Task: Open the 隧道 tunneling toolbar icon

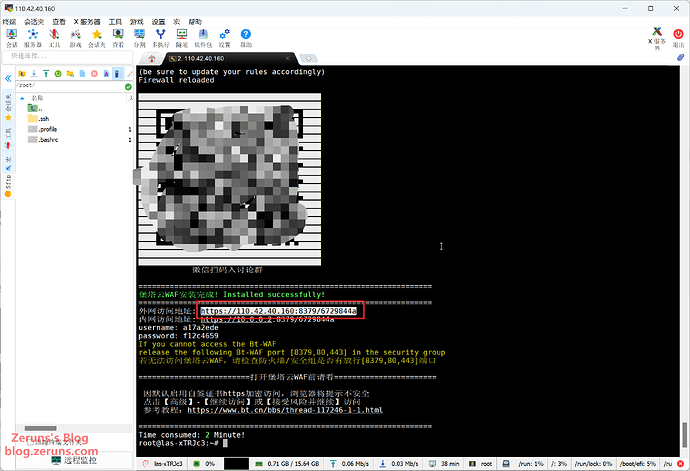Action: pos(182,38)
